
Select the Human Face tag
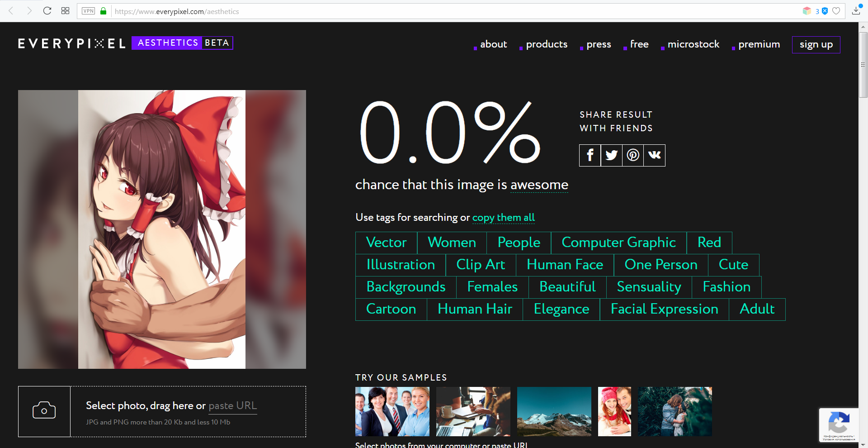click(x=565, y=265)
